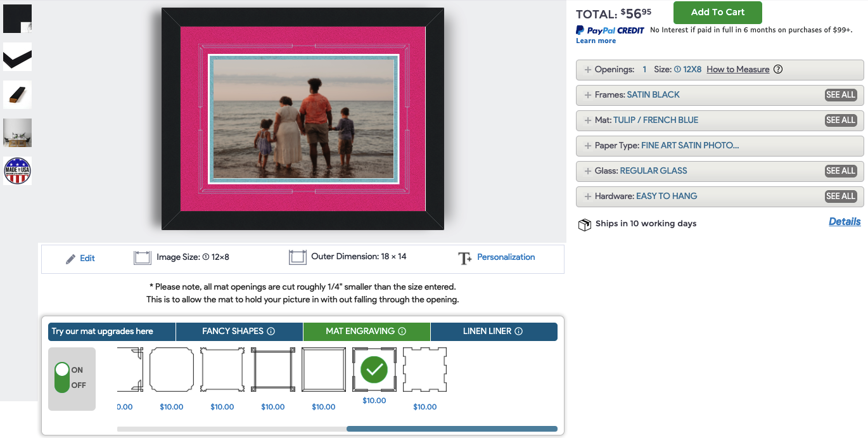Image resolution: width=868 pixels, height=438 pixels.
Task: Deselect the checked corner-bracket engraving design
Action: [374, 370]
